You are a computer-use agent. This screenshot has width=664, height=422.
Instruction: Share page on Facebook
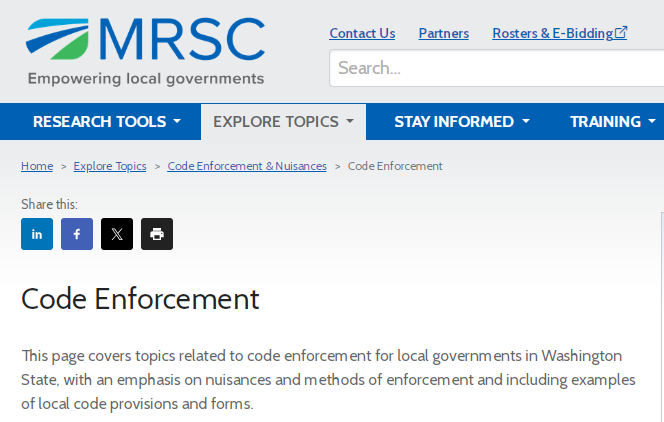click(x=77, y=234)
